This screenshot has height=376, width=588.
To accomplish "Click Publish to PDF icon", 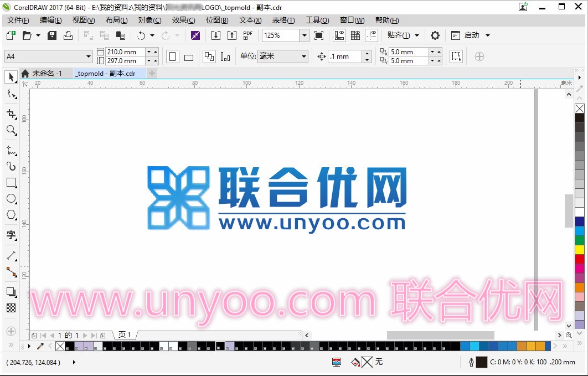I will 248,35.
